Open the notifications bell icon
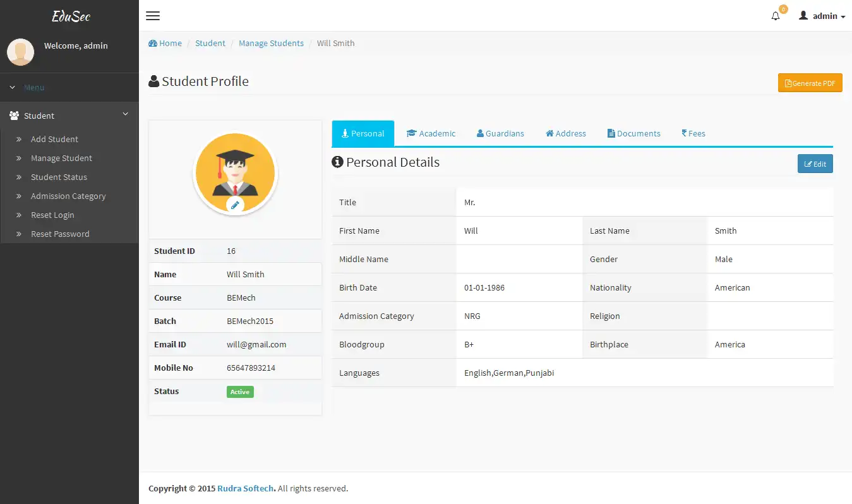Image resolution: width=852 pixels, height=504 pixels. 775,15
